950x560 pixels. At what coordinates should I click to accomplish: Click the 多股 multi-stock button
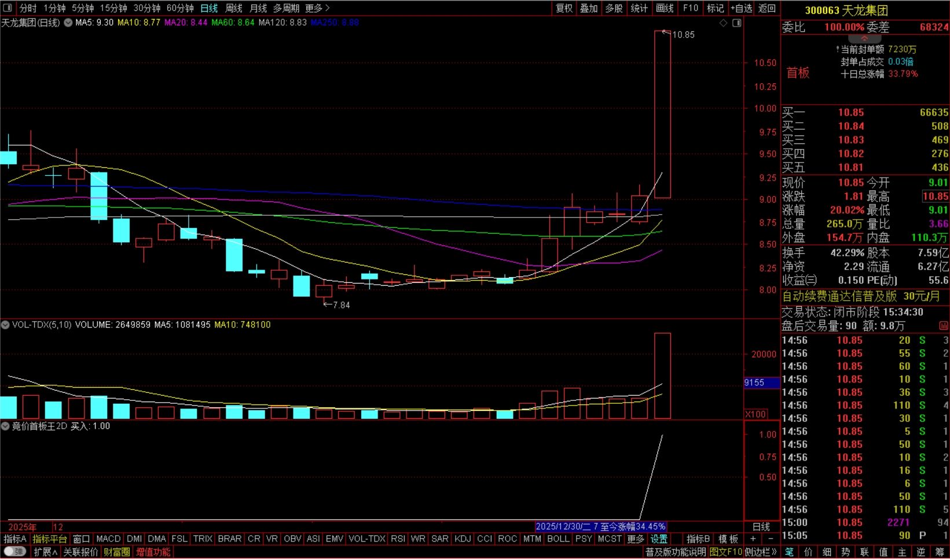point(614,8)
